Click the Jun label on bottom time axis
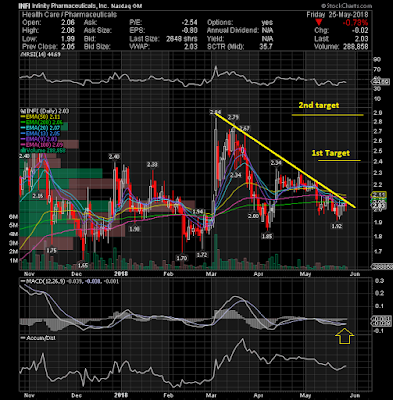393x400 pixels. click(355, 395)
